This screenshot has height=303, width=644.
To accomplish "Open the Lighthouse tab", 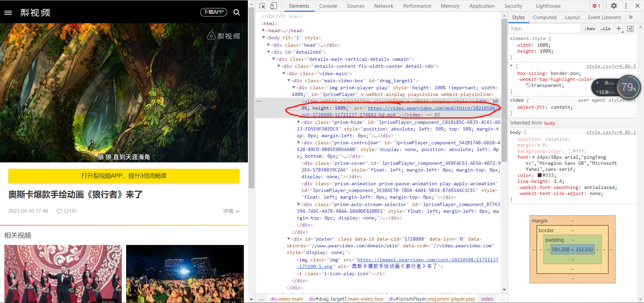I will (548, 6).
